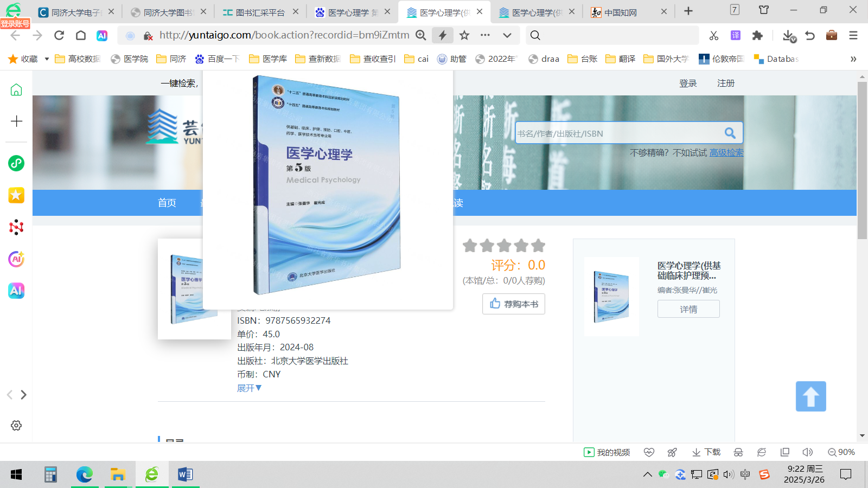Toggle the sound speaker icon in status bar

click(808, 452)
